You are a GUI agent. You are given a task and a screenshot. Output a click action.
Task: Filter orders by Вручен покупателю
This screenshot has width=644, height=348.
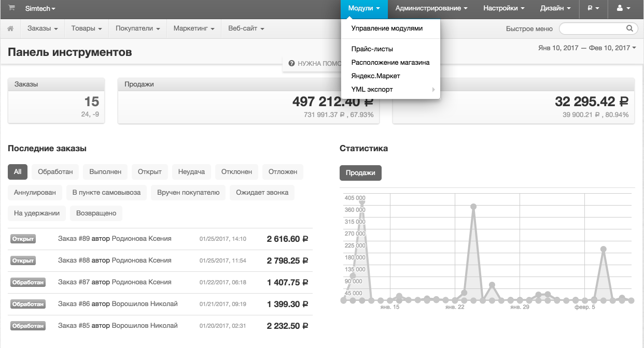click(x=188, y=193)
